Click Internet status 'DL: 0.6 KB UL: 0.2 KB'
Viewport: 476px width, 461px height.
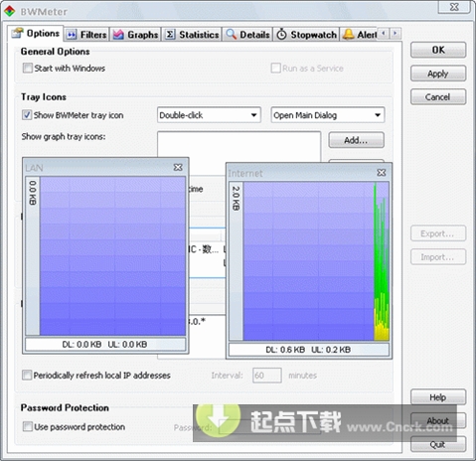(308, 350)
